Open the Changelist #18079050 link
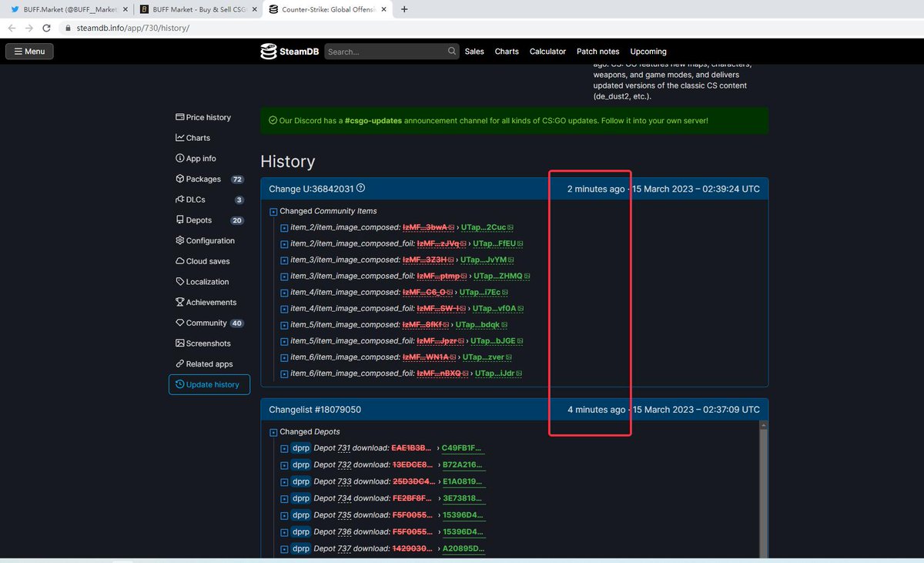Screen dimensions: 924x563 315,410
